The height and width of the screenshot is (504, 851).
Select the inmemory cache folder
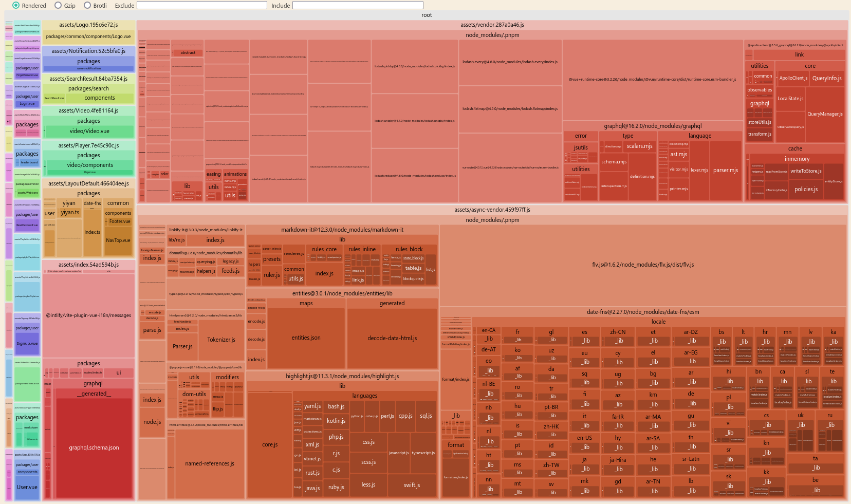click(797, 159)
